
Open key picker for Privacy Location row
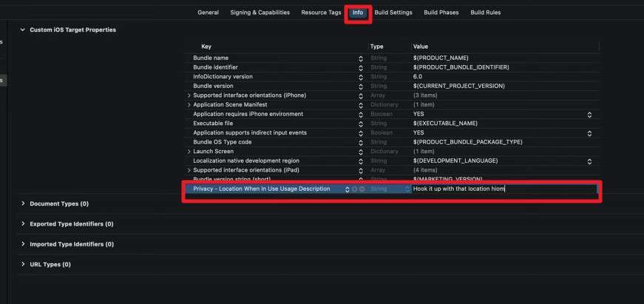347,189
